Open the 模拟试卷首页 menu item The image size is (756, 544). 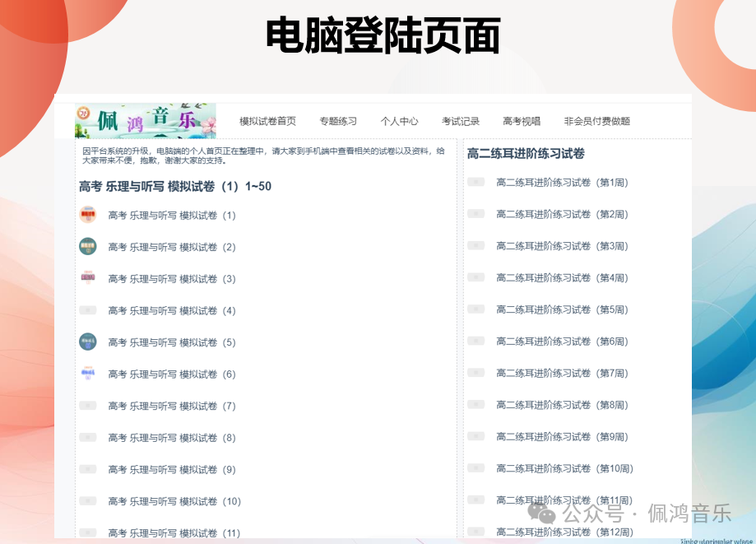(267, 121)
